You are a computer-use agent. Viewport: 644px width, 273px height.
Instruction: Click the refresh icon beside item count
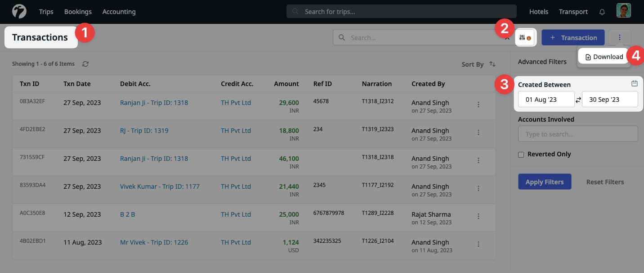click(x=85, y=64)
